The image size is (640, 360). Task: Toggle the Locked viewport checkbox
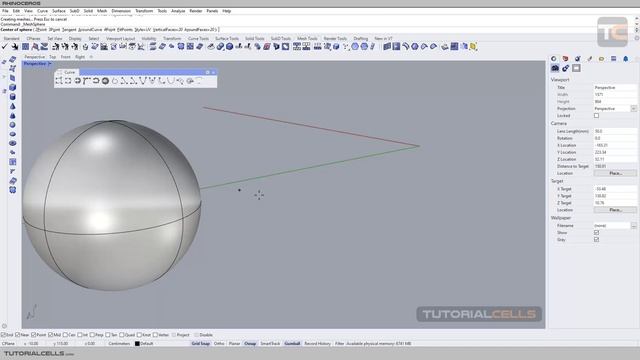[596, 116]
